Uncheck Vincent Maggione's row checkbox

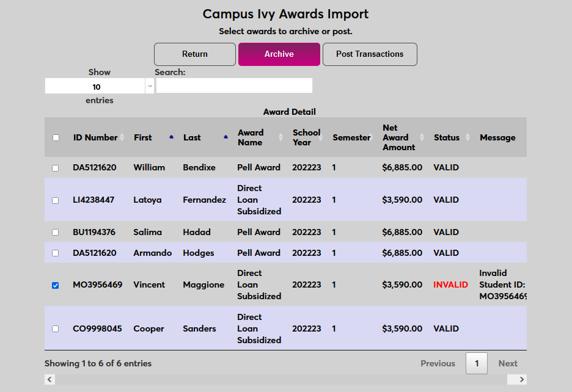pyautogui.click(x=56, y=285)
